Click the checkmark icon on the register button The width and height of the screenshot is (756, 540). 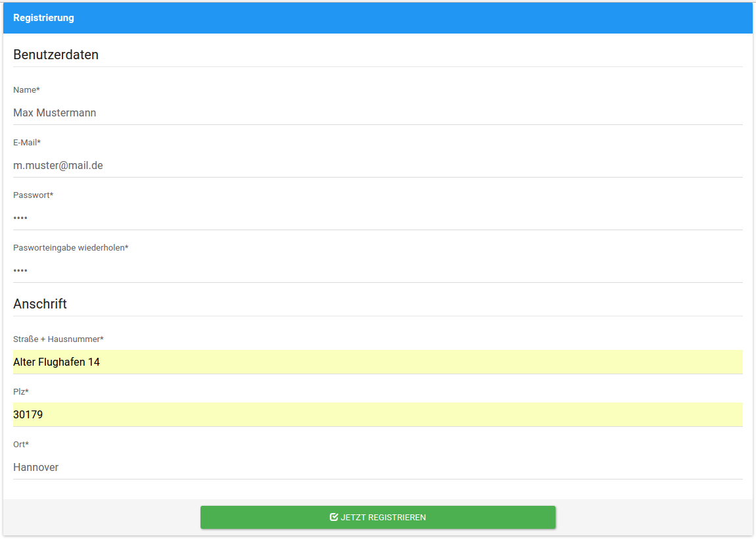click(x=334, y=518)
